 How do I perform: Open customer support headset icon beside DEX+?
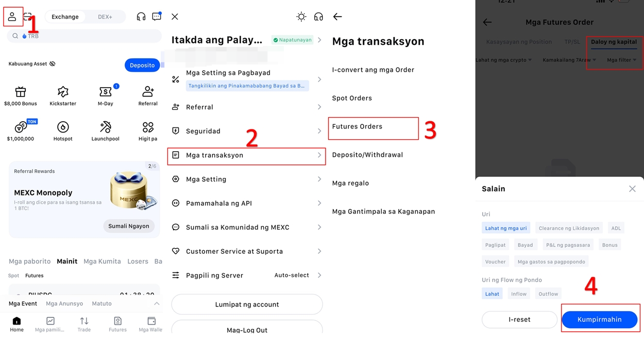141,17
